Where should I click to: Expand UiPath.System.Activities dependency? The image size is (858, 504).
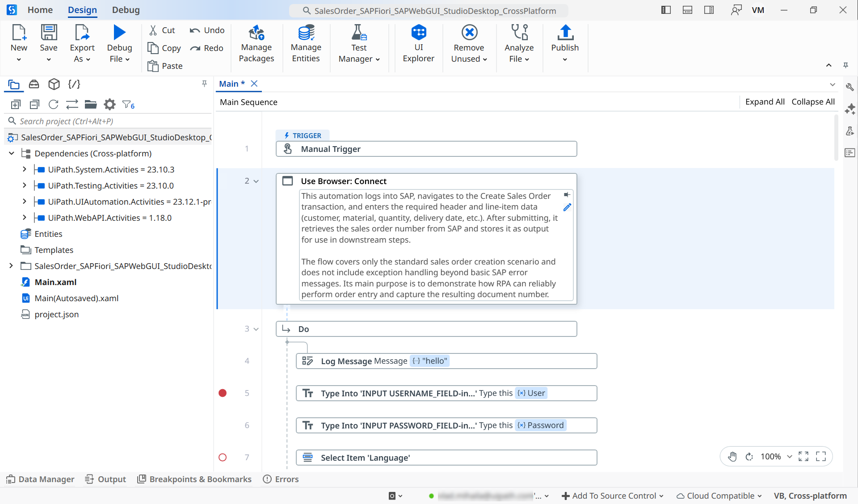pos(25,170)
